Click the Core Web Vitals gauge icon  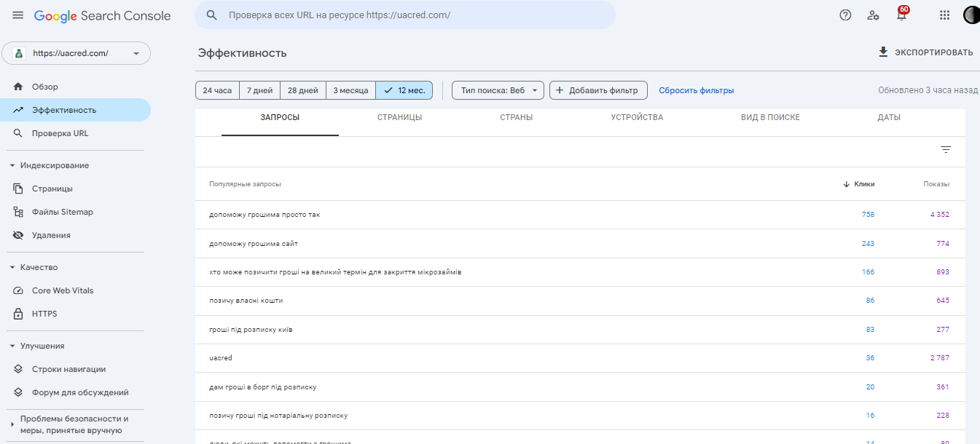point(18,290)
